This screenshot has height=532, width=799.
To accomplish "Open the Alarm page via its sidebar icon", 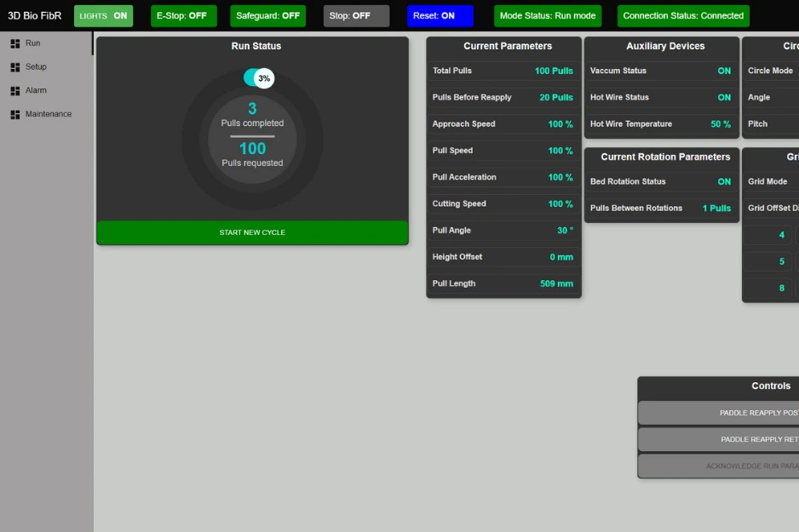I will coord(14,90).
